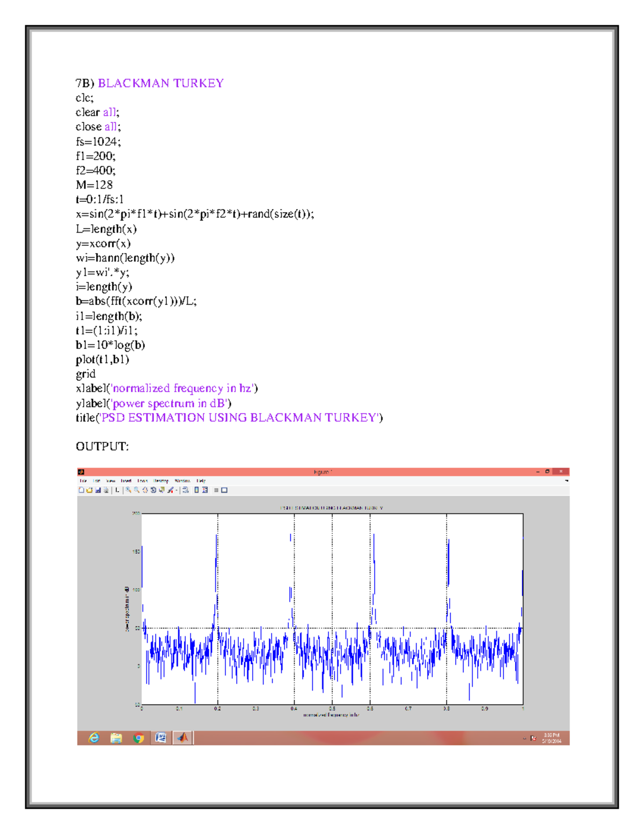Insert a colorbar
Viewport: 644px width, 834px height.
tap(196, 490)
